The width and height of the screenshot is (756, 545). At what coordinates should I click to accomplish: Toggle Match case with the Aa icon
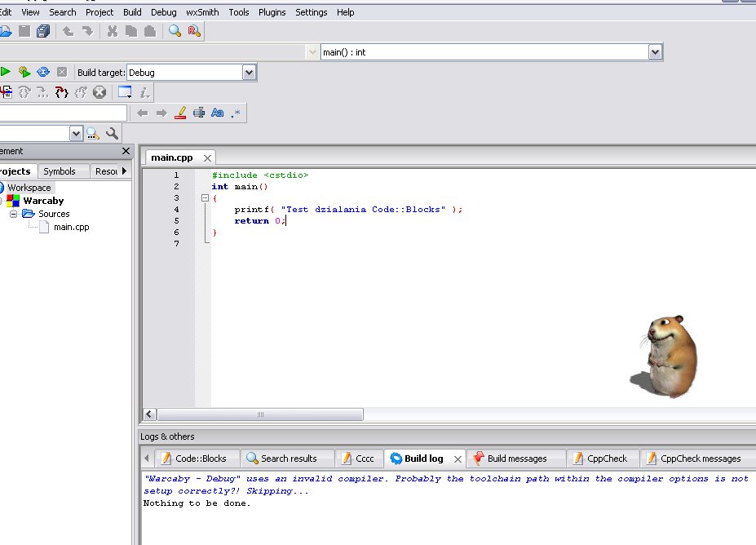click(x=218, y=113)
